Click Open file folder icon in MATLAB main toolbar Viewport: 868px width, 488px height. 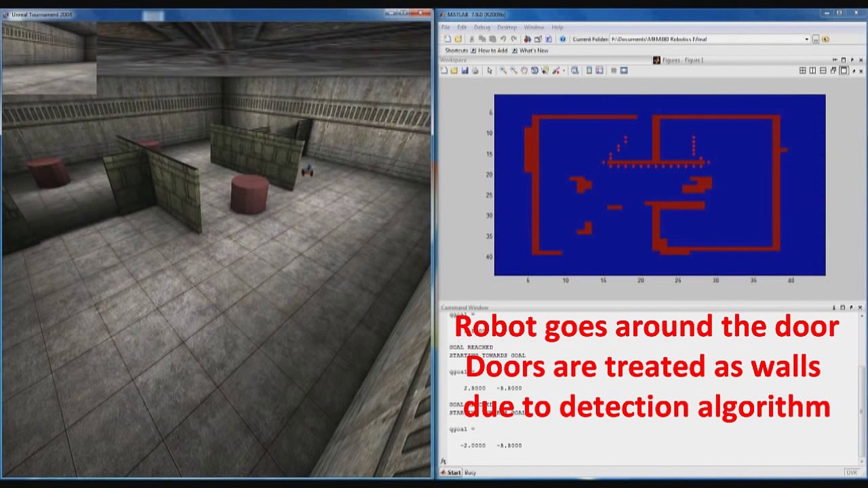458,39
